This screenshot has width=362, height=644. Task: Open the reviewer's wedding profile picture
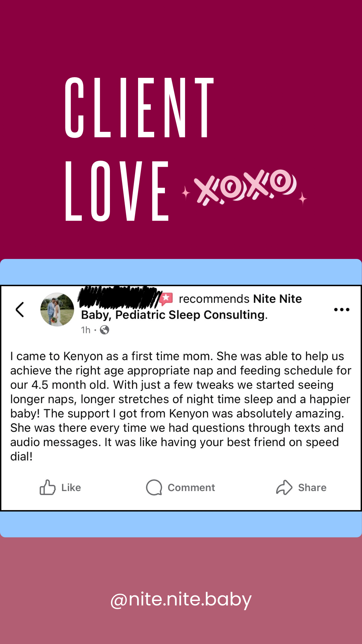(57, 310)
